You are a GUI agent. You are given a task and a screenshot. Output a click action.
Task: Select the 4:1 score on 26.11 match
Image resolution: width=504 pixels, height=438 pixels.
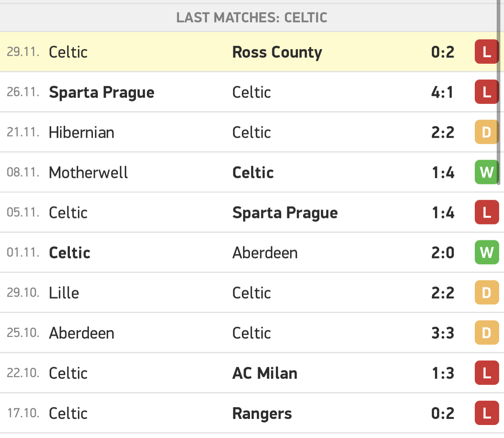tap(442, 92)
